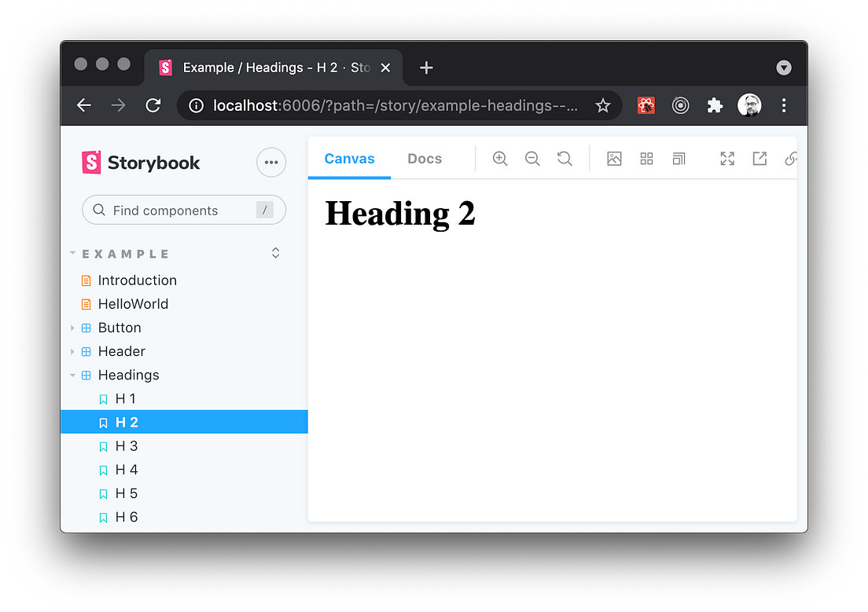The width and height of the screenshot is (868, 612).
Task: Bookmark the page with the star icon
Action: point(602,104)
